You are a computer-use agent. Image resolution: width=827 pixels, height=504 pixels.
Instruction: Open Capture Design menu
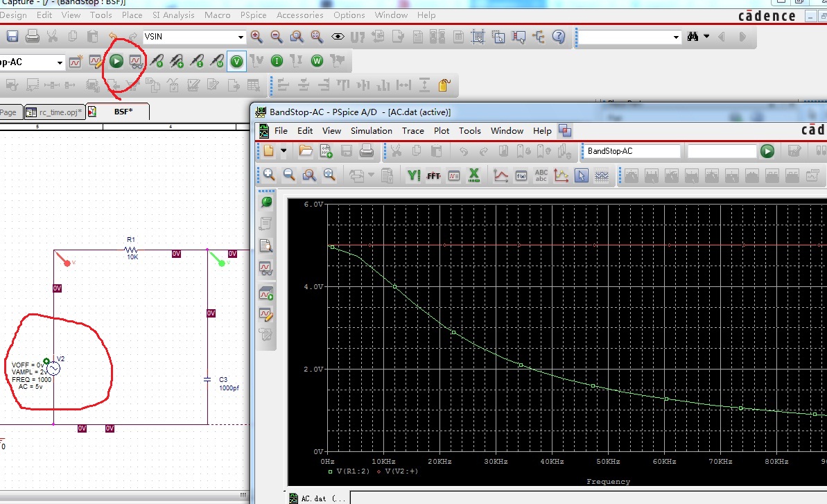(13, 15)
